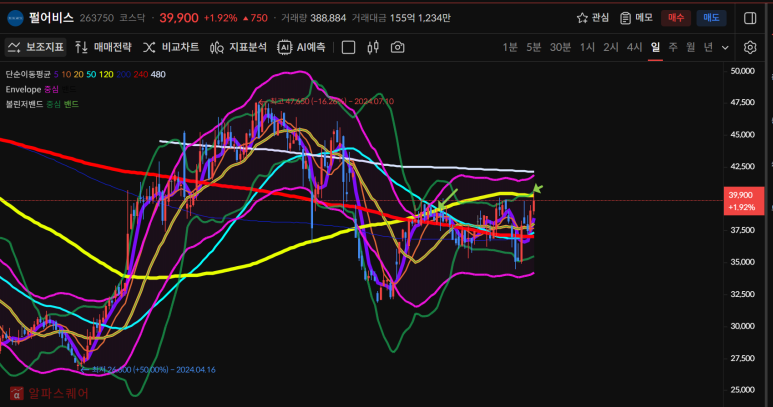Click the 매도 sell button
773x407 pixels.
pos(711,18)
